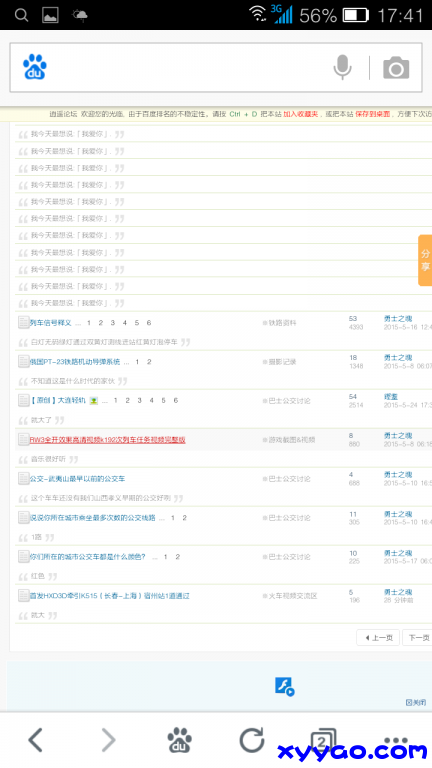The image size is (432, 768).
Task: Click the Flash plugin icon in banner
Action: [x=284, y=686]
